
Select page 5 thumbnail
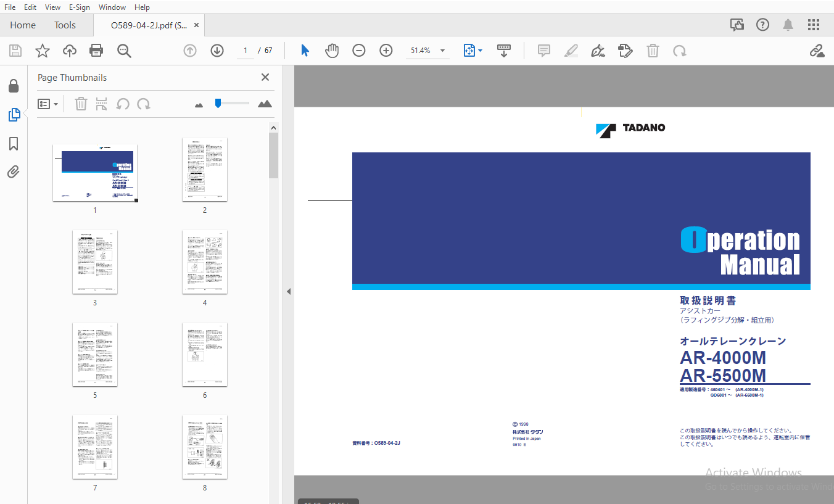(x=95, y=355)
